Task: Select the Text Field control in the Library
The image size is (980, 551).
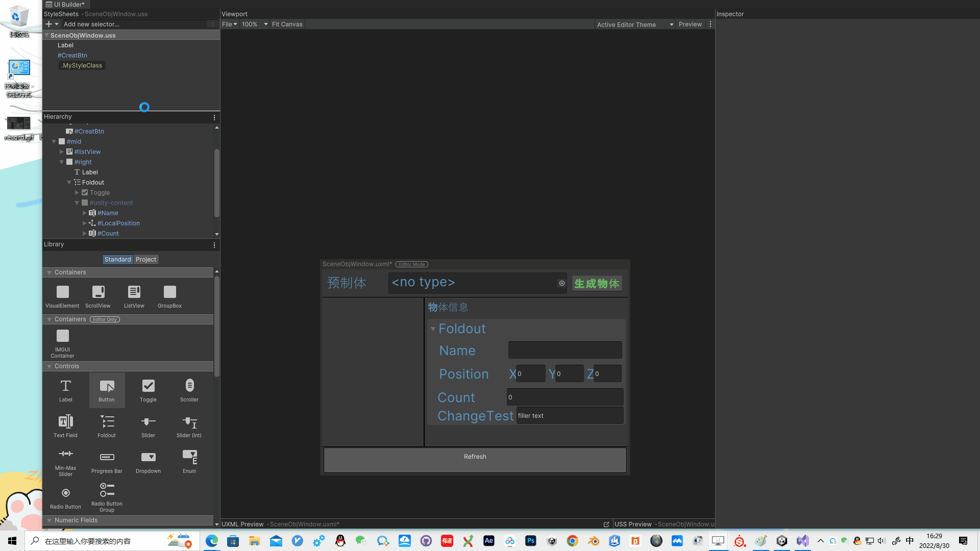Action: click(x=65, y=424)
